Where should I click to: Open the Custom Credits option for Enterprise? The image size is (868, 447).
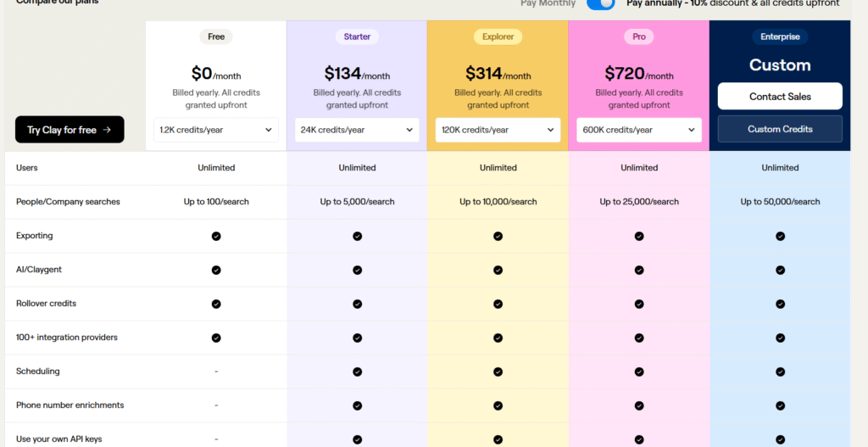780,129
